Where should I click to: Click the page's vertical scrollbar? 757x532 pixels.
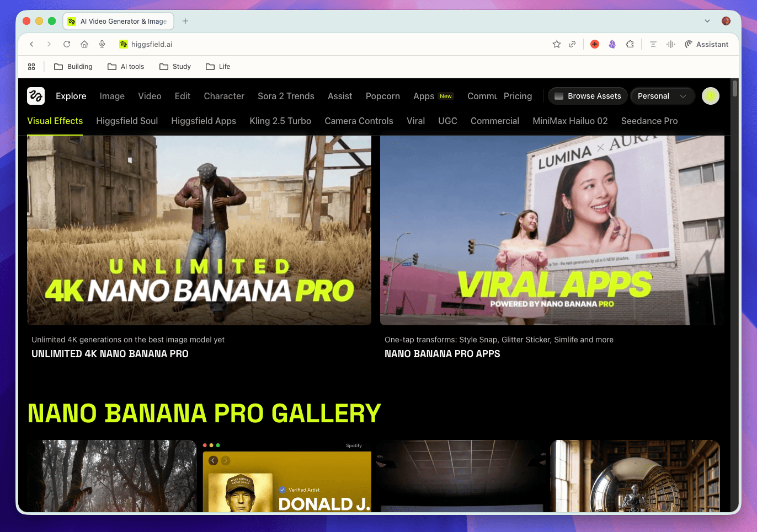point(734,89)
